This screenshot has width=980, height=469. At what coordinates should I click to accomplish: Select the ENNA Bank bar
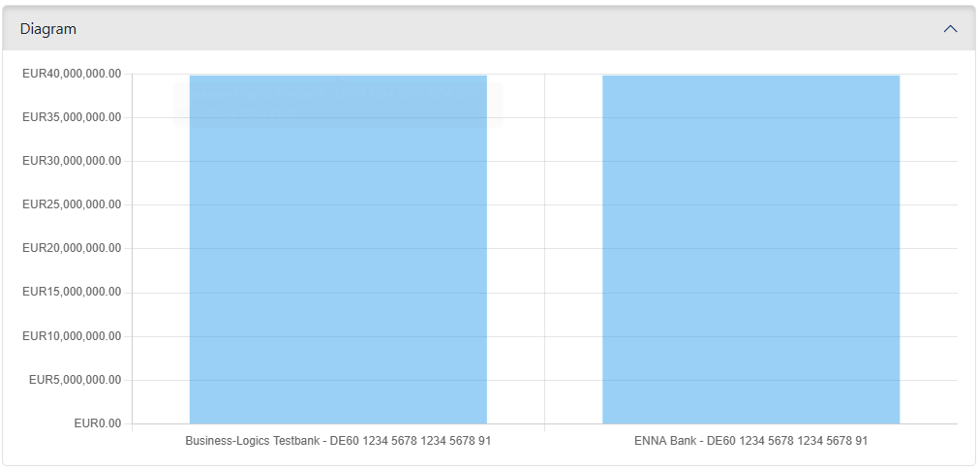click(750, 249)
